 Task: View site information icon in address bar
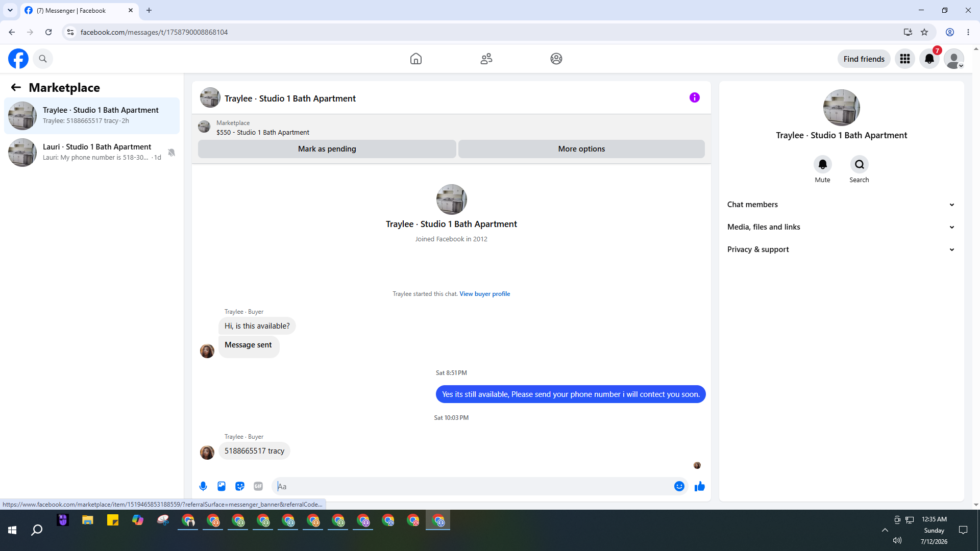[70, 32]
